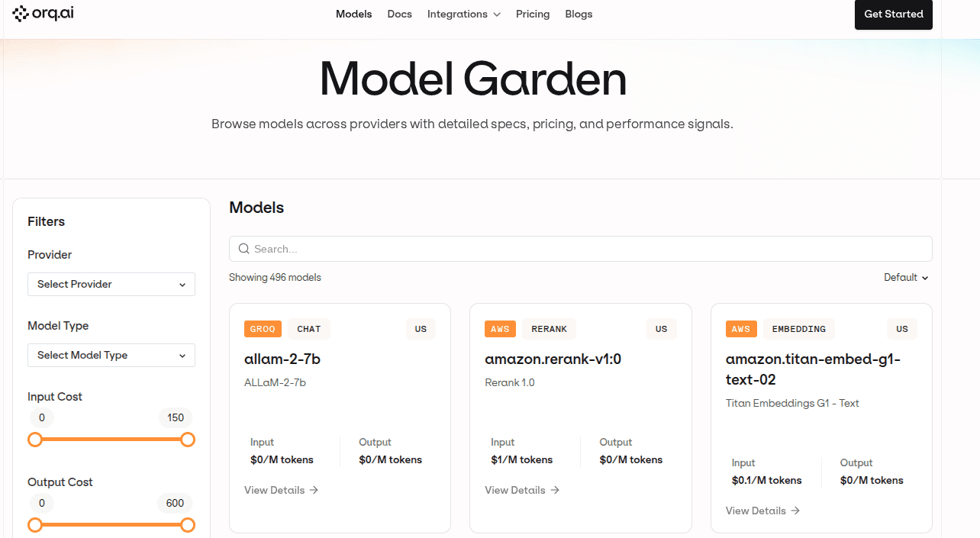
Task: Click View Details for amazon.titan-embed-g1-text-02
Action: [x=763, y=511]
